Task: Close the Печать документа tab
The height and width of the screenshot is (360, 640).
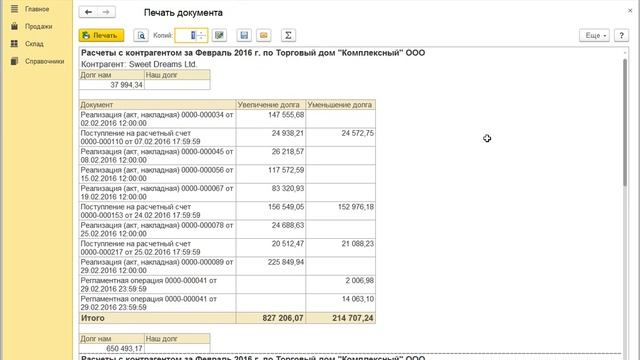Action: click(x=630, y=11)
